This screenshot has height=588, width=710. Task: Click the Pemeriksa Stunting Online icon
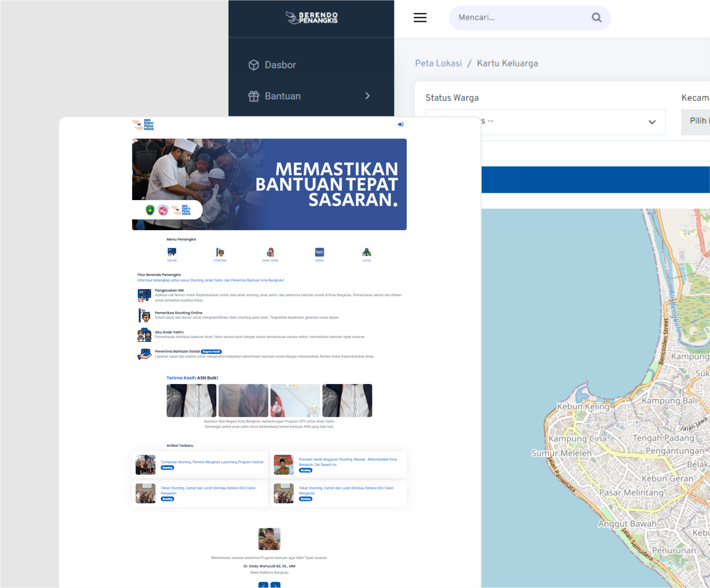[x=144, y=316]
